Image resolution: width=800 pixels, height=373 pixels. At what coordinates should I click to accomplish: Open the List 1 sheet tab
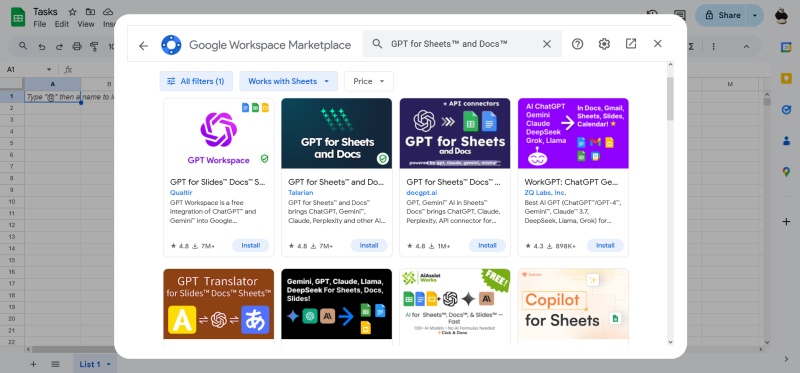click(95, 364)
